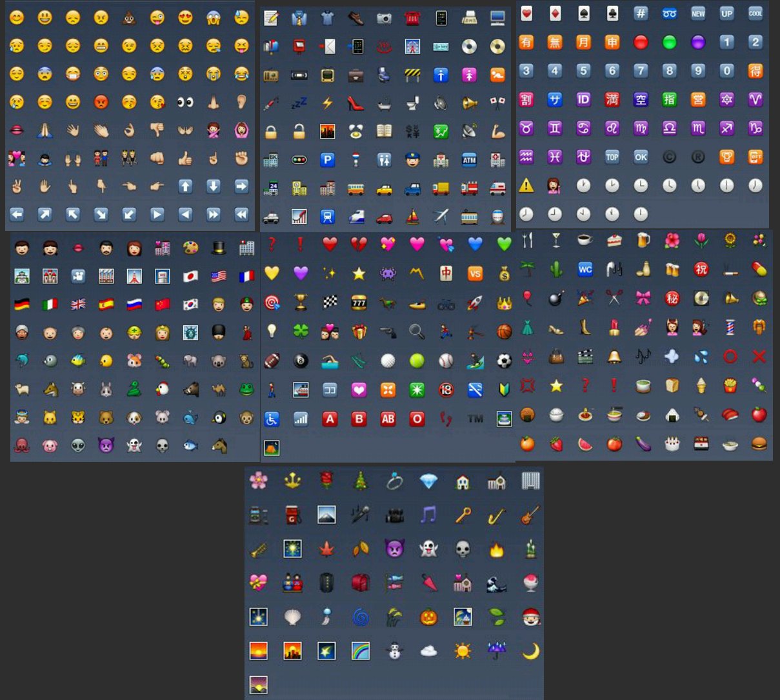The height and width of the screenshot is (700, 780).
Task: Select the rocket emoji
Action: (x=475, y=302)
